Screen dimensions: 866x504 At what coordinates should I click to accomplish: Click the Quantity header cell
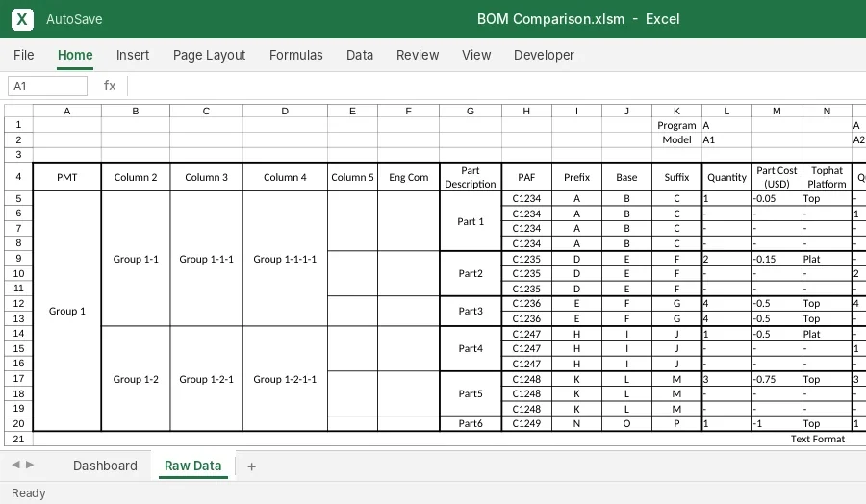click(726, 177)
